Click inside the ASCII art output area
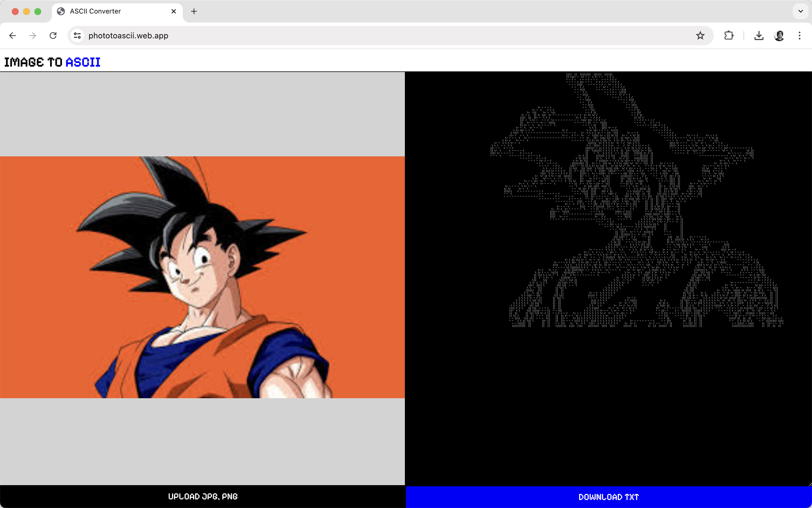 coord(608,278)
